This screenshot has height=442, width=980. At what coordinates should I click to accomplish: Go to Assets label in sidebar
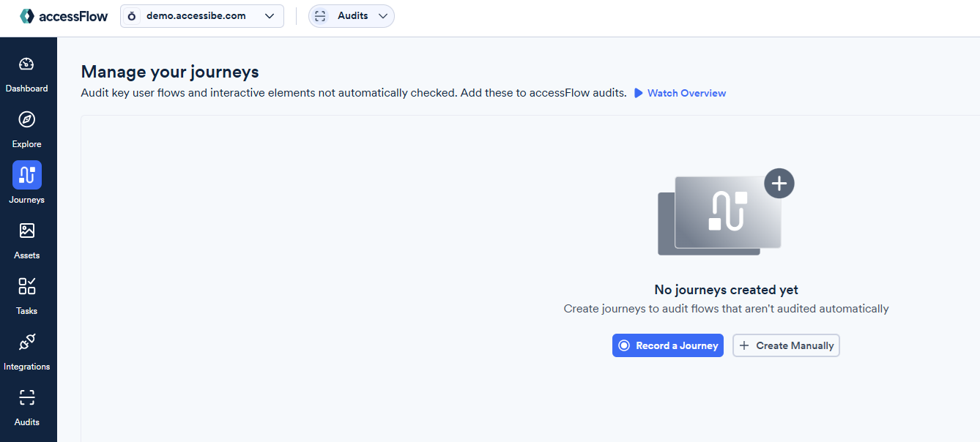pyautogui.click(x=27, y=255)
